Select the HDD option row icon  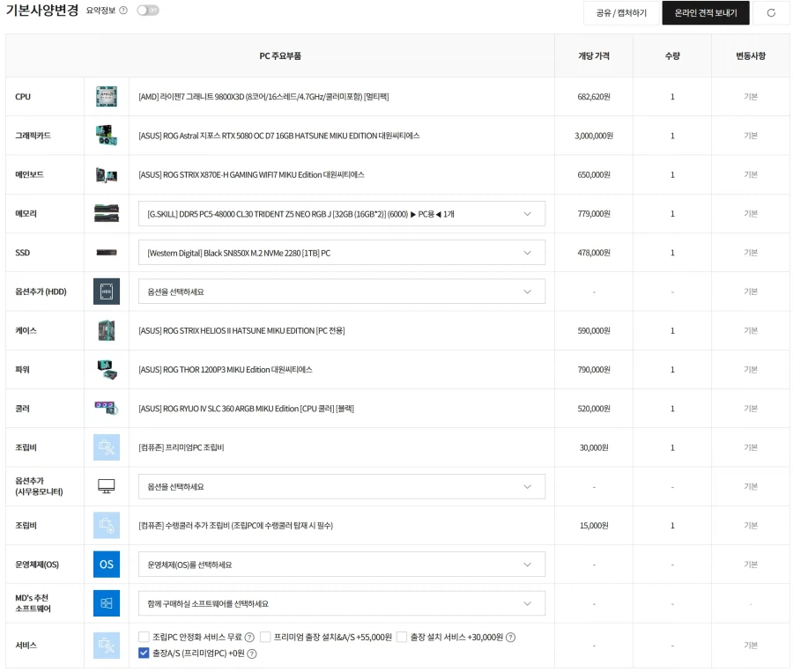click(x=107, y=291)
